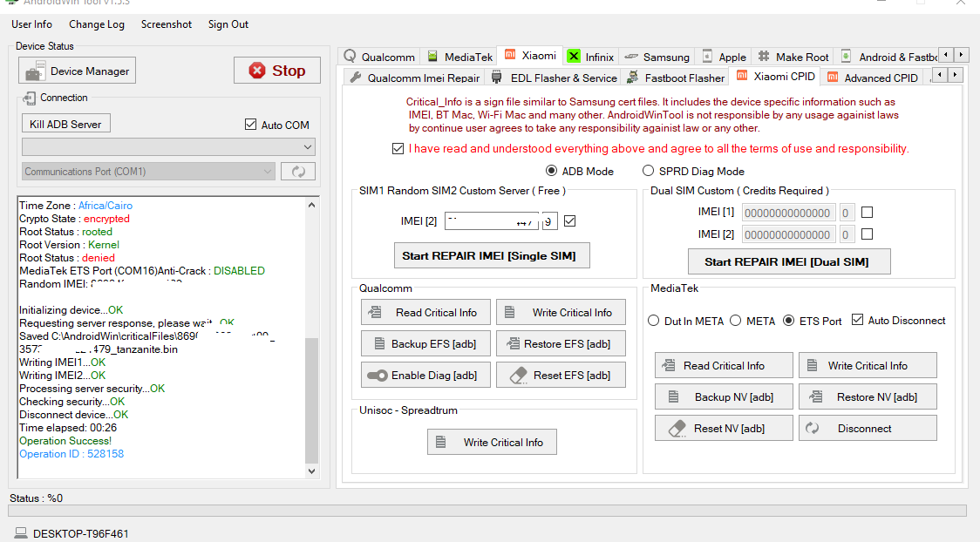Start REPAIR IMEI Single SIM
This screenshot has height=542, width=980.
491,255
